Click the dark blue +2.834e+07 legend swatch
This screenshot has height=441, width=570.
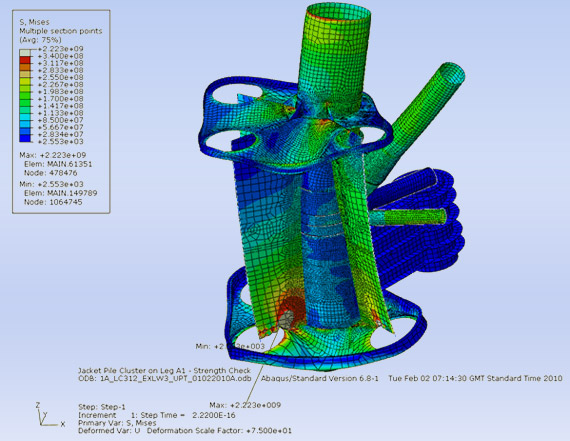tap(25, 138)
